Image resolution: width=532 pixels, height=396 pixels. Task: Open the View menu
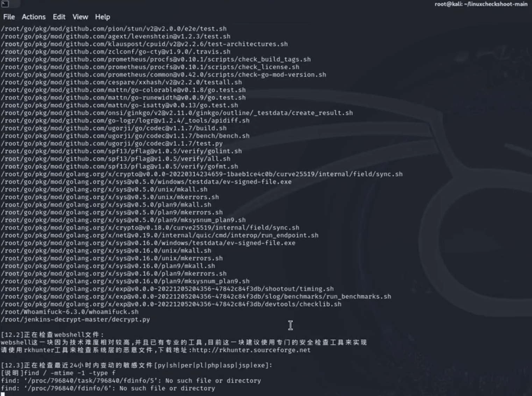[80, 17]
